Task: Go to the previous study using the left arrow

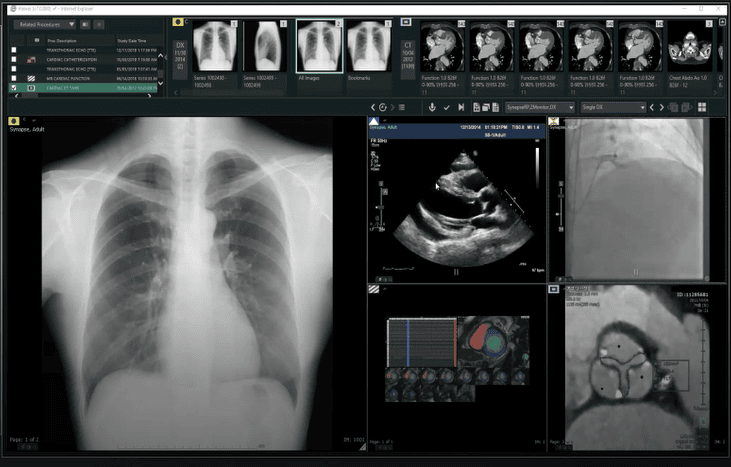Action: [373, 108]
